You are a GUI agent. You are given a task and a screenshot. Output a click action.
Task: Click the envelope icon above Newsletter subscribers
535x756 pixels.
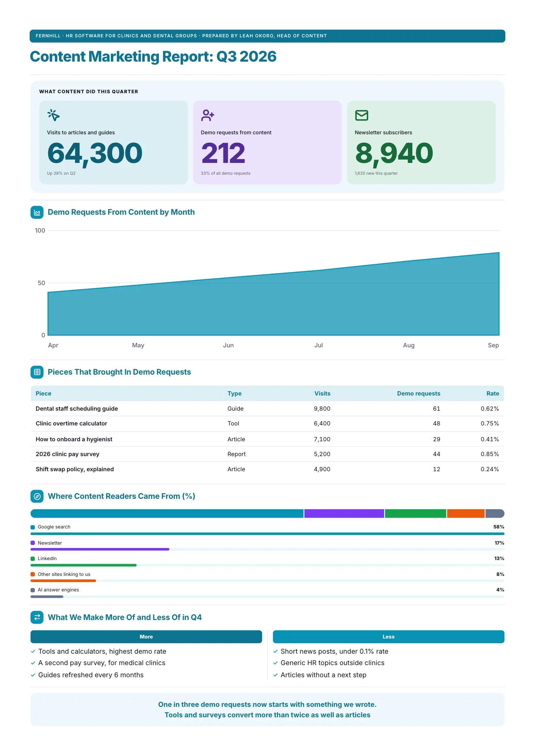(361, 115)
